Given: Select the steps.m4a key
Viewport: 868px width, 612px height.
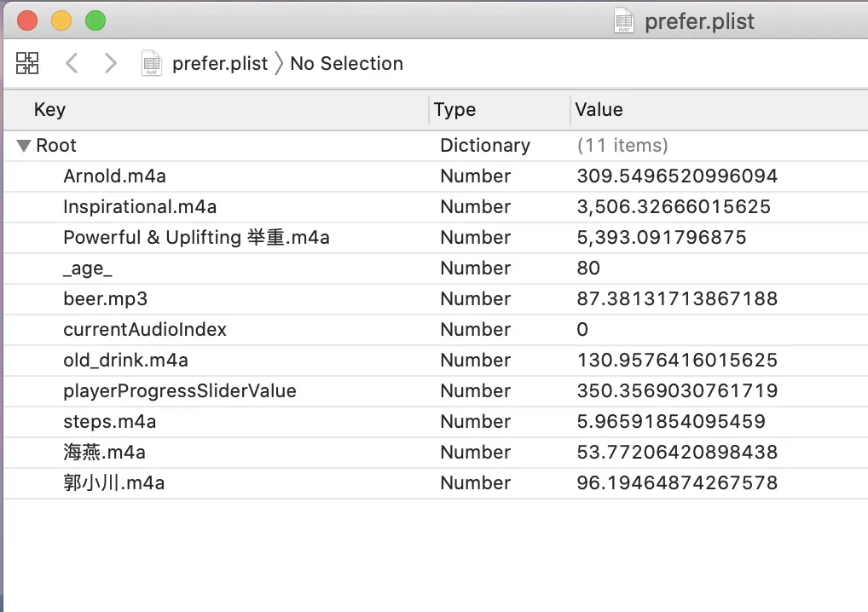Looking at the screenshot, I should pos(110,422).
